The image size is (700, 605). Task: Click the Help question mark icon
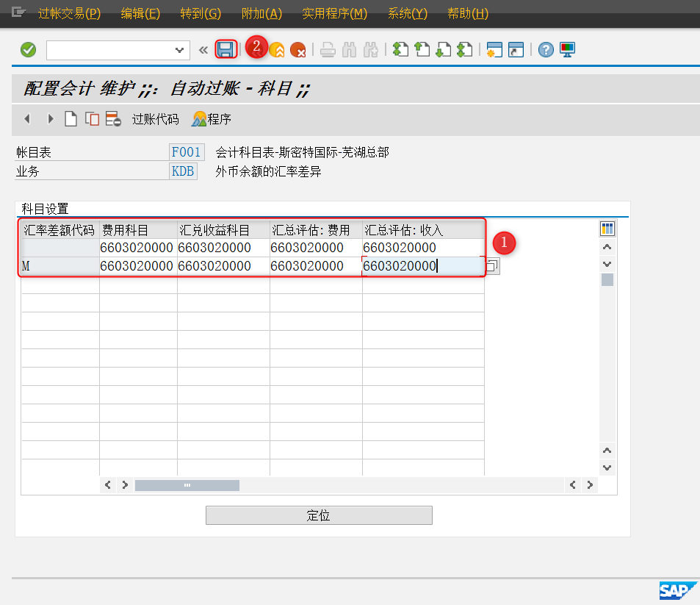(x=545, y=49)
